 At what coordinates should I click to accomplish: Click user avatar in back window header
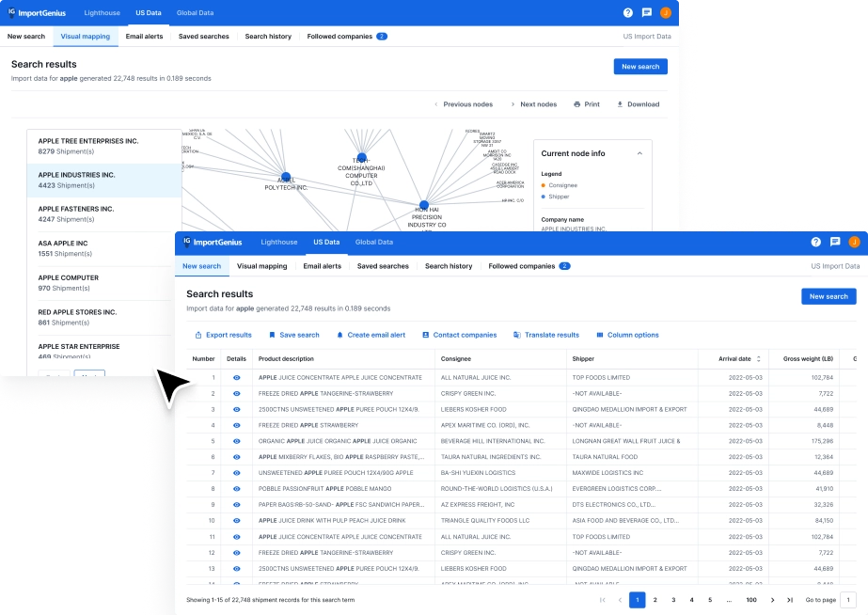pos(666,13)
